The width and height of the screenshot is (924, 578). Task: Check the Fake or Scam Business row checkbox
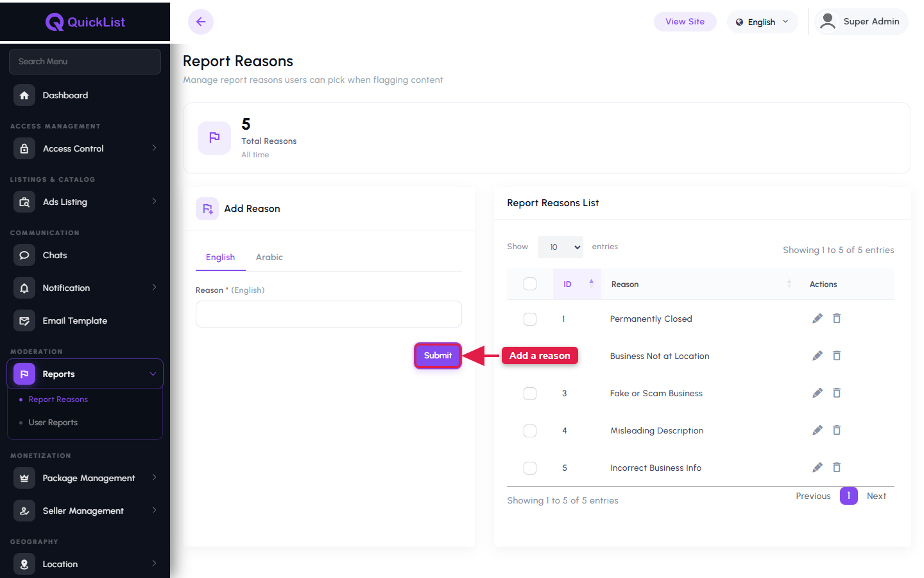click(530, 394)
